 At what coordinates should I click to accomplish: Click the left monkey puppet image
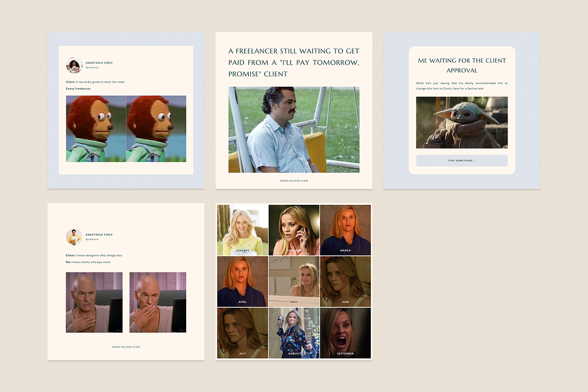pyautogui.click(x=96, y=129)
